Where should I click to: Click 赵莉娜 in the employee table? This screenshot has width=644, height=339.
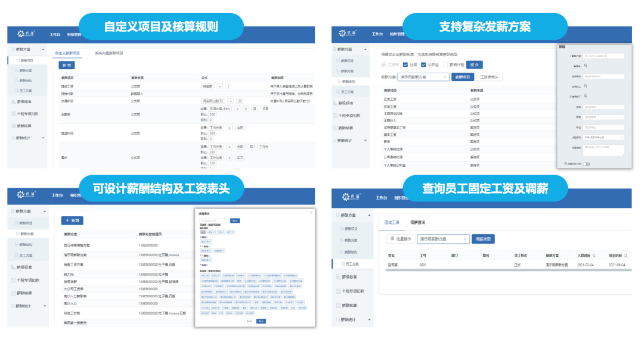[x=392, y=265]
